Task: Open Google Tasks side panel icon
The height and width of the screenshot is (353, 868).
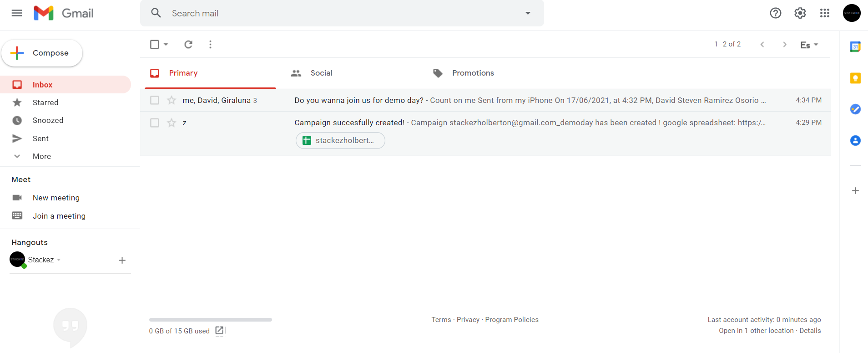Action: point(855,109)
